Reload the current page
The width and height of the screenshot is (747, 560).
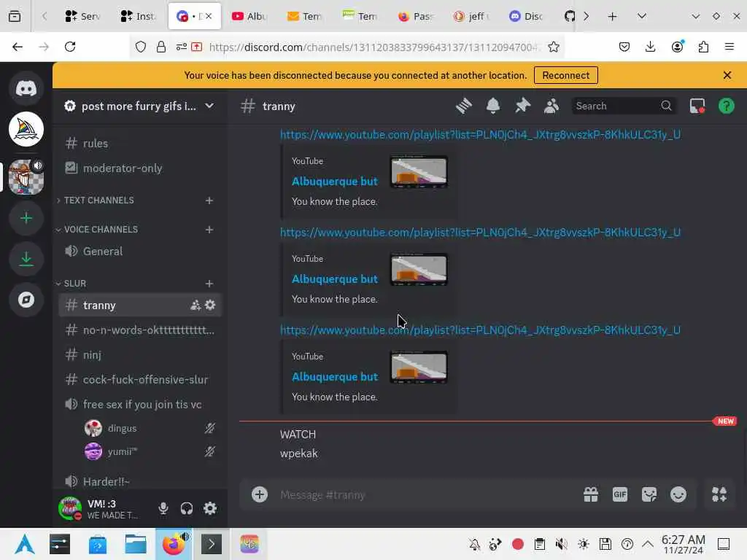click(x=70, y=47)
